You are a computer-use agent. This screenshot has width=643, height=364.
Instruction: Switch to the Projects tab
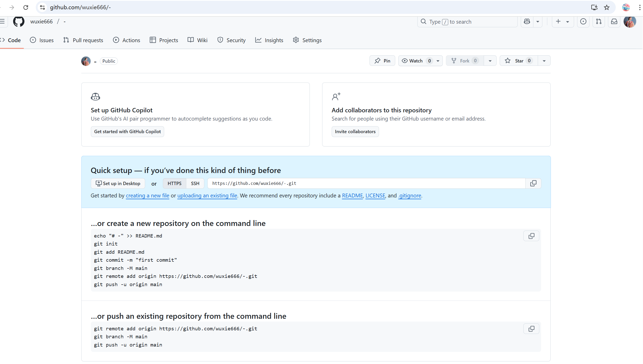(164, 40)
